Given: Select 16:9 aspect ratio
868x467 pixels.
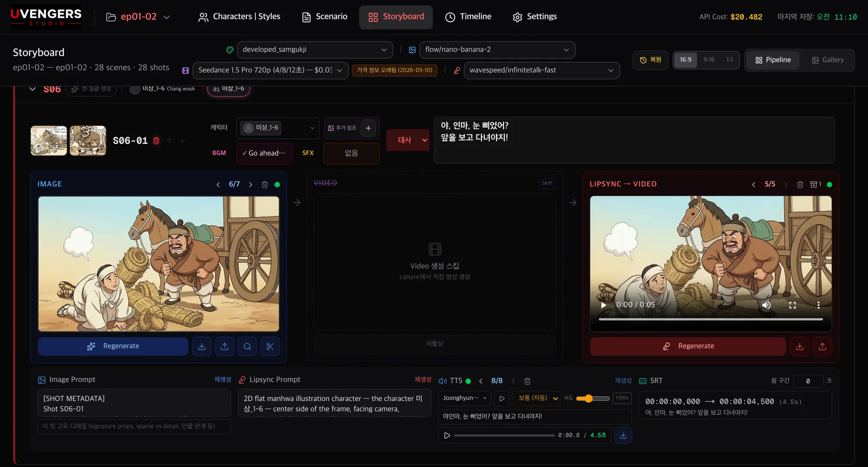Looking at the screenshot, I should coord(686,60).
